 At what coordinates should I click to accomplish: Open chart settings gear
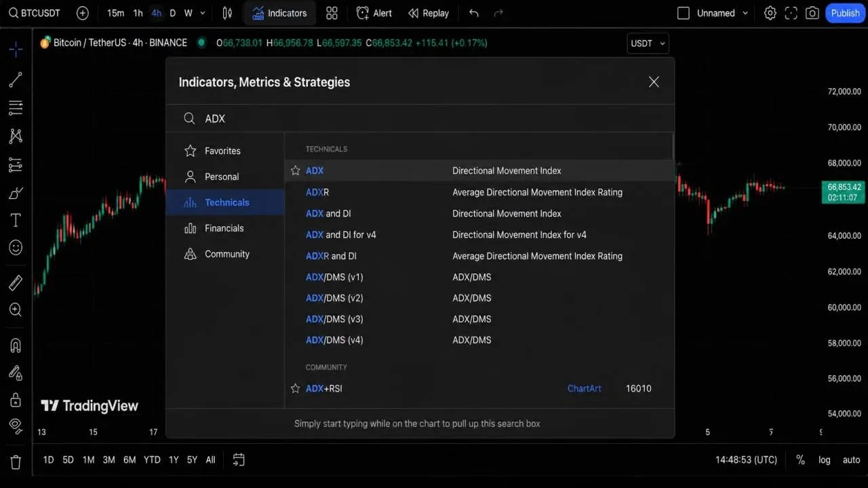[x=770, y=13]
